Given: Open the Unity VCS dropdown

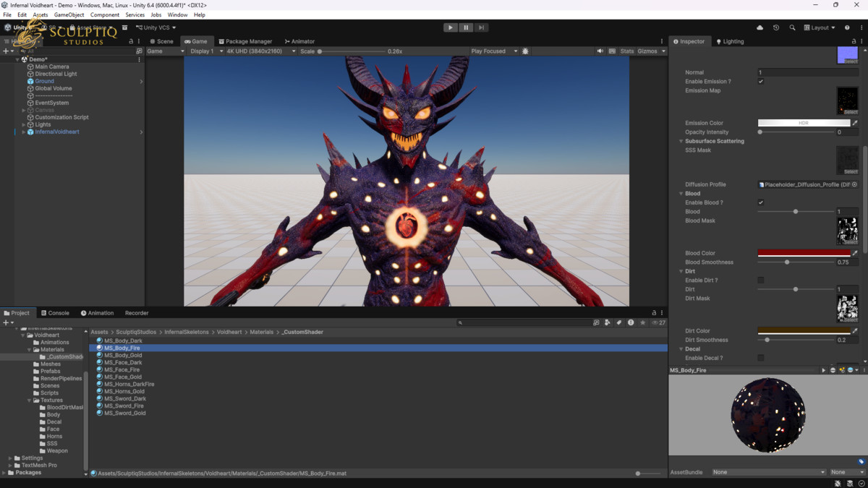Looking at the screenshot, I should (x=156, y=27).
